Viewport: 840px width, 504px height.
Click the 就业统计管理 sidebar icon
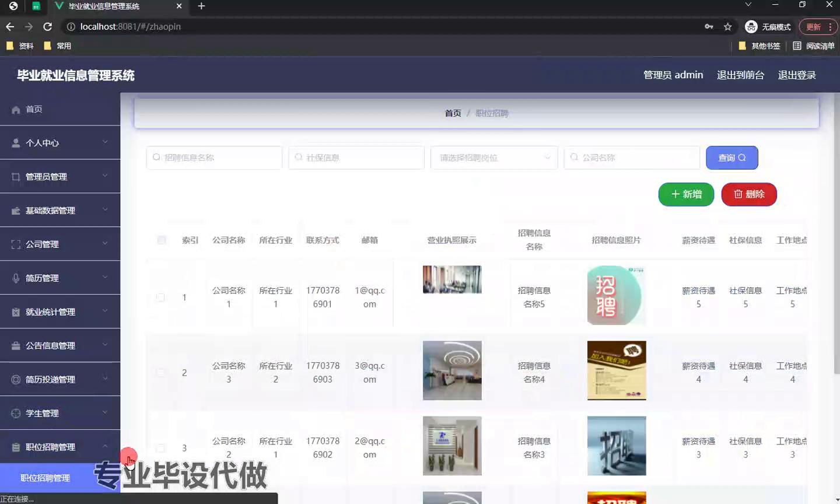click(x=16, y=312)
